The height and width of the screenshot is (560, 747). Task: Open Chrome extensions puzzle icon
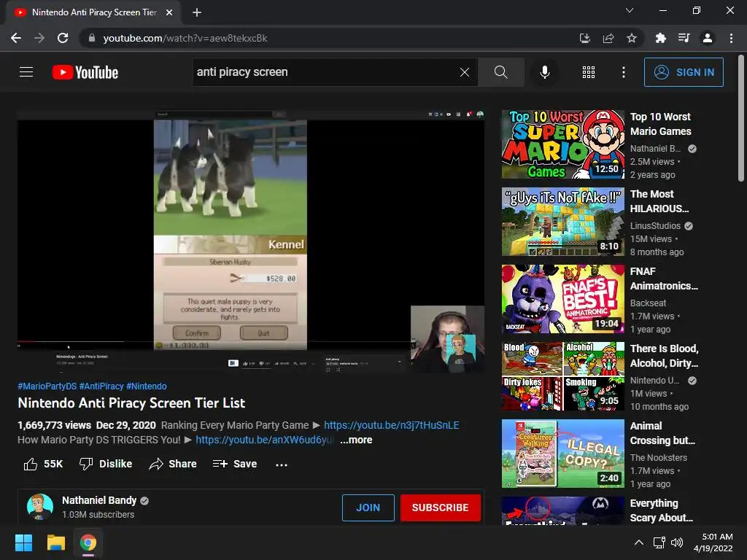660,38
